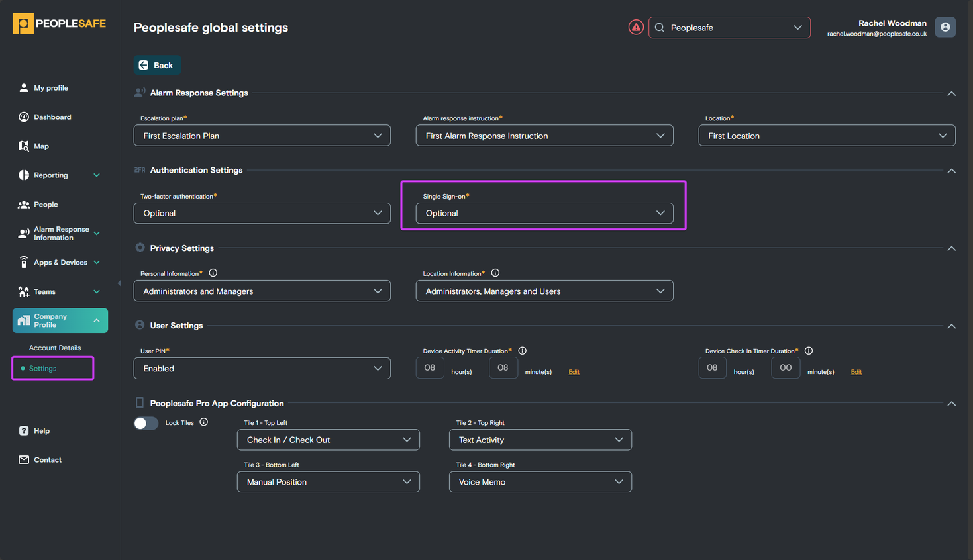Image resolution: width=973 pixels, height=560 pixels.
Task: Collapse the Company Profile menu chevron
Action: (x=97, y=321)
